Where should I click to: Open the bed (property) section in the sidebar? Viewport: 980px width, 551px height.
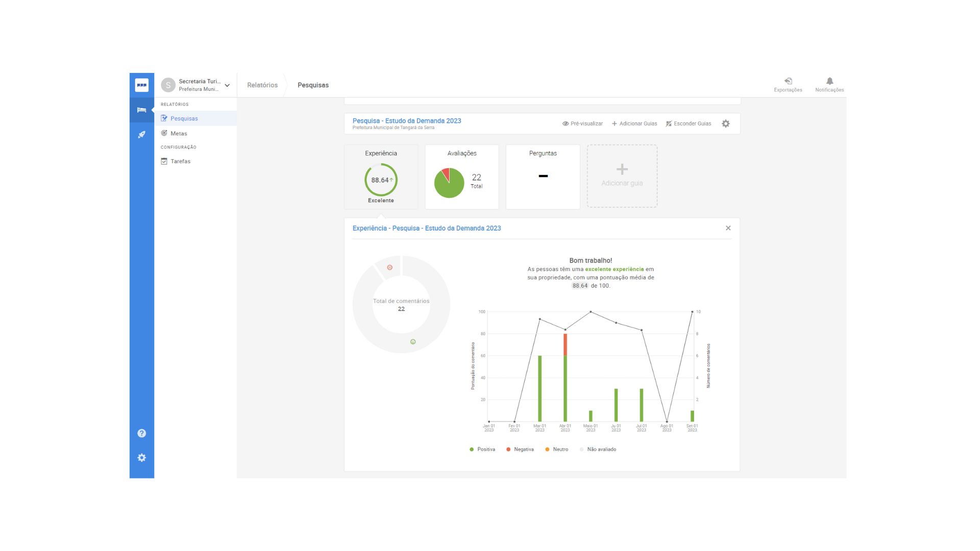tap(141, 110)
